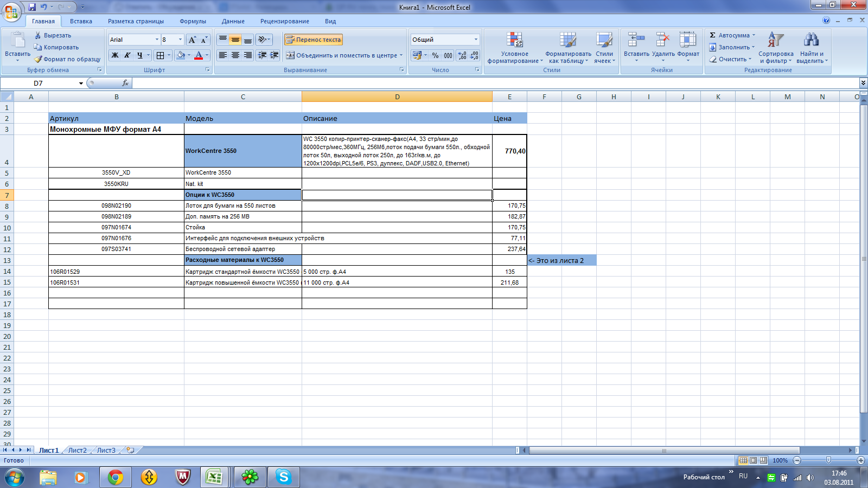Decrease the cell indent

pos(263,55)
